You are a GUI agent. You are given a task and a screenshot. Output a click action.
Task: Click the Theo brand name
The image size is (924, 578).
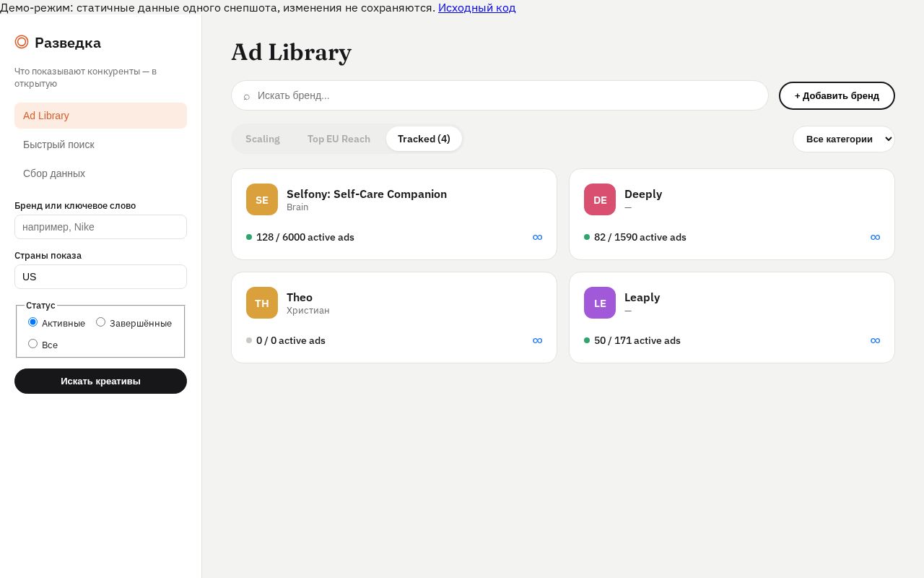[x=300, y=297]
